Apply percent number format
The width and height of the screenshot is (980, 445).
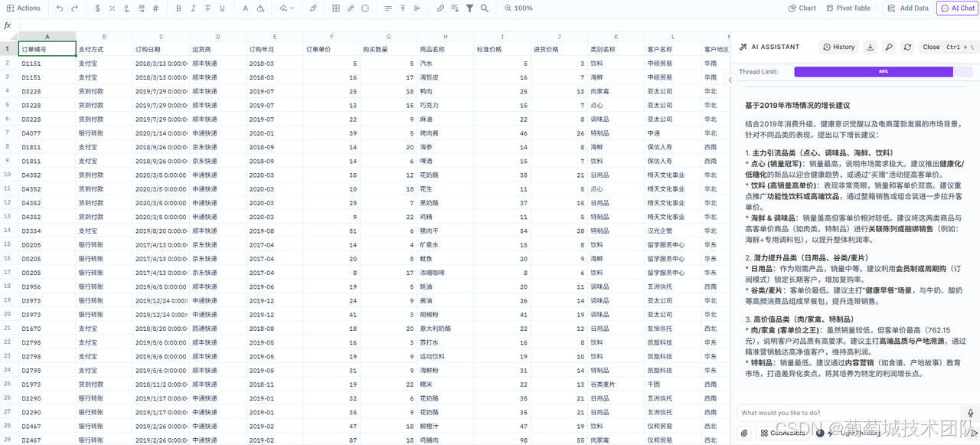click(112, 8)
